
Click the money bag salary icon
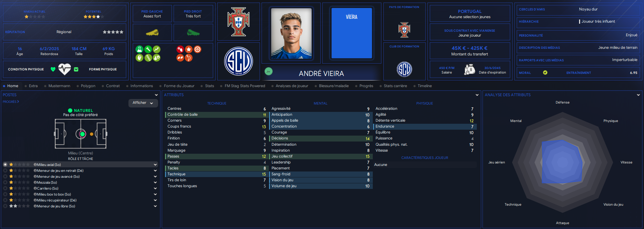tap(469, 69)
